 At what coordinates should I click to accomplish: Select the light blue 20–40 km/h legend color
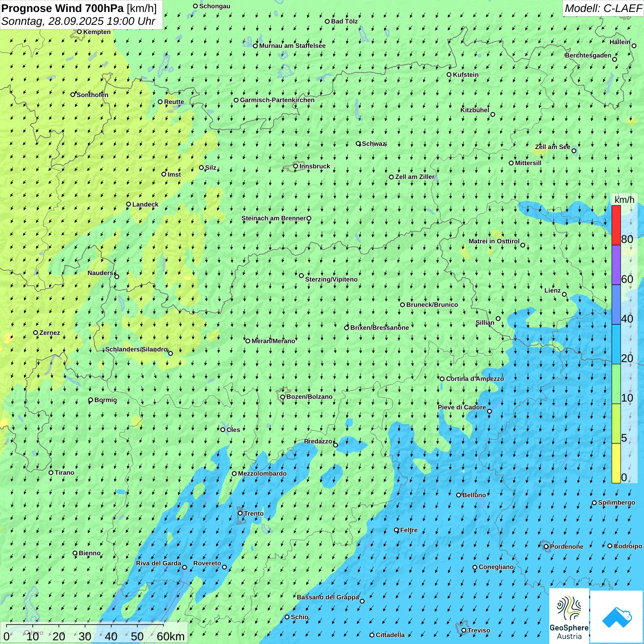616,344
